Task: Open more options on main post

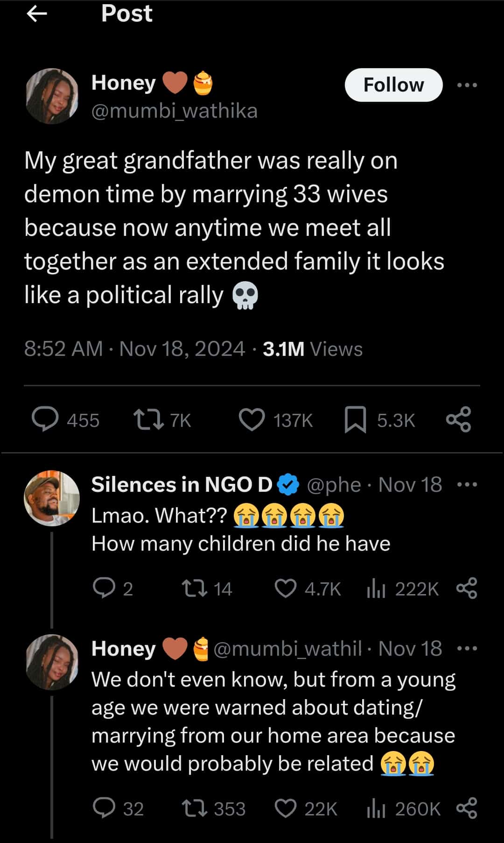Action: (x=467, y=85)
